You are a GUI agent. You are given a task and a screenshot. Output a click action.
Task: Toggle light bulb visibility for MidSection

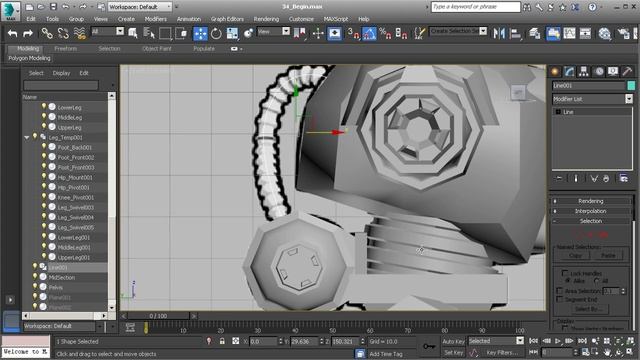coord(35,277)
